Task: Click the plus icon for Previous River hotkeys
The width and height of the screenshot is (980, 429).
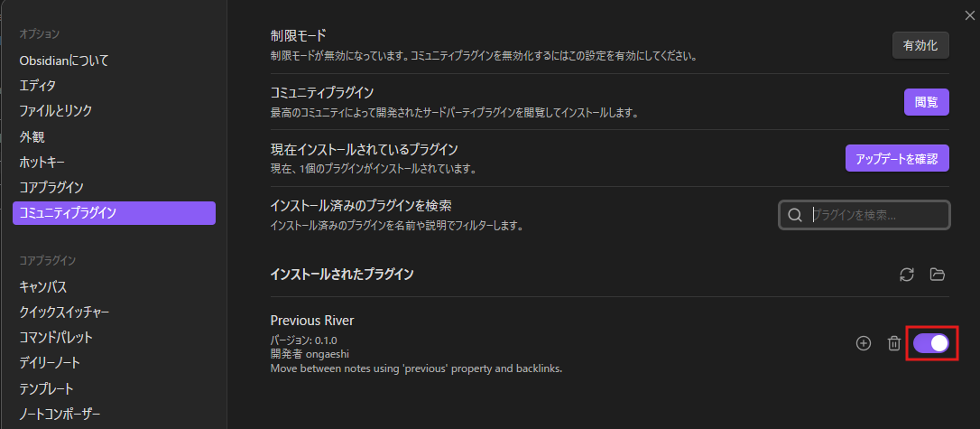Action: click(x=863, y=343)
